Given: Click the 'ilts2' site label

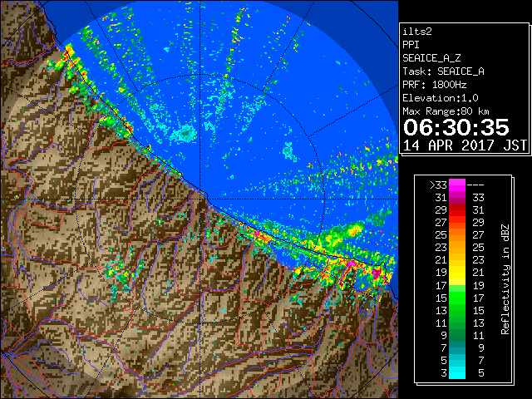Looking at the screenshot, I should (x=417, y=32).
